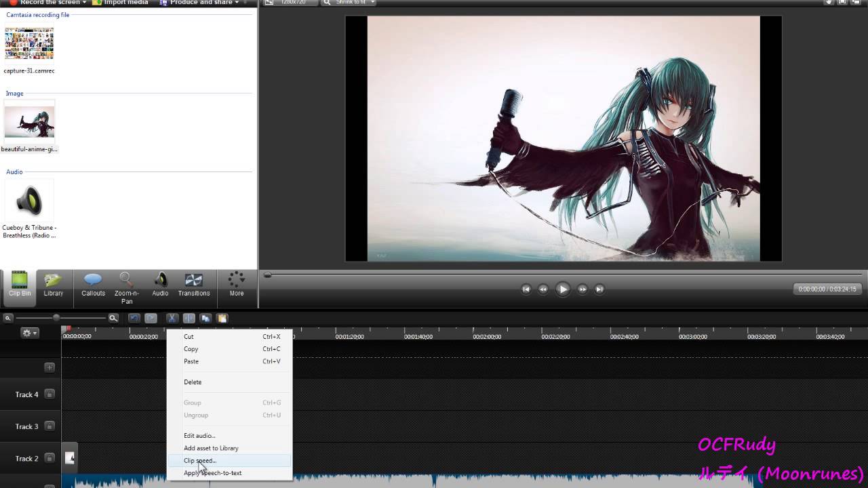Image resolution: width=868 pixels, height=488 pixels.
Task: Click the scissors Cut toolbar icon
Action: [x=172, y=318]
